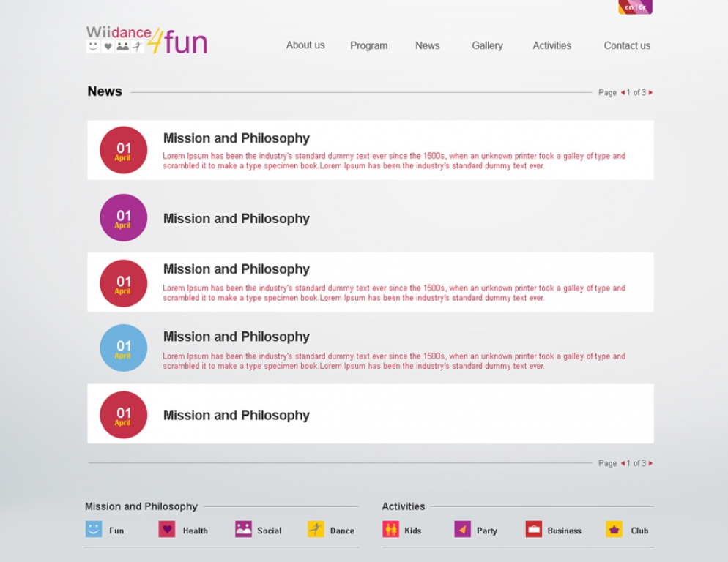Go to News in the navigation bar

(x=428, y=45)
